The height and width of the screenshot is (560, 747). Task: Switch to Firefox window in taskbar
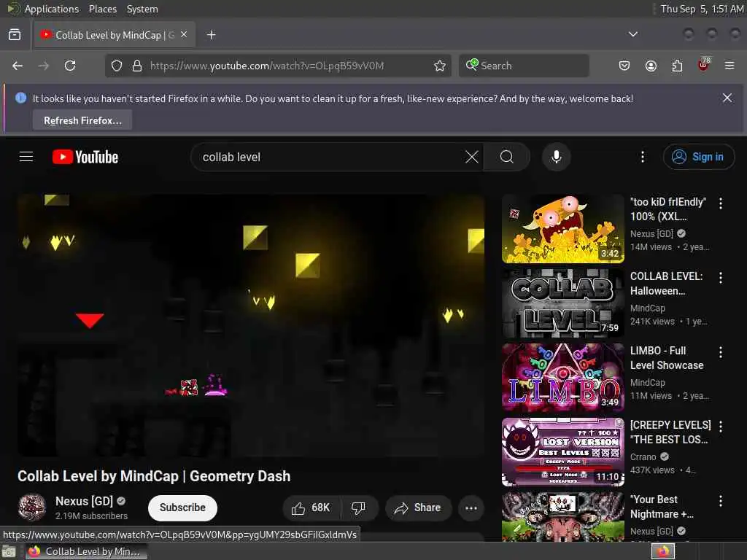point(87,551)
